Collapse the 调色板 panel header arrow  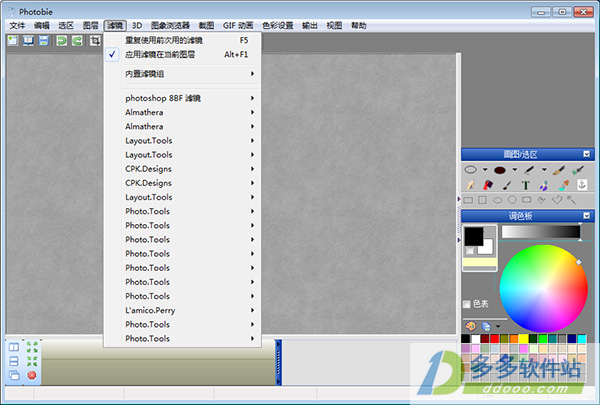point(587,216)
